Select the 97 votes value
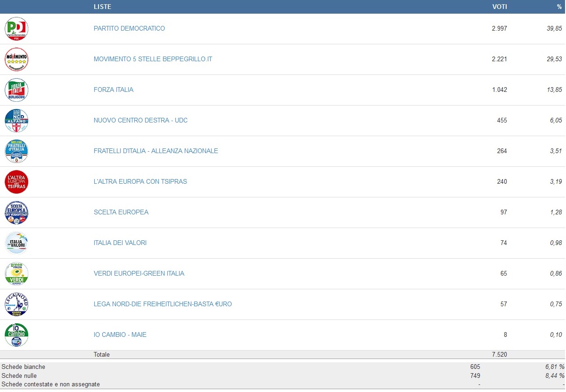566x392 pixels. 504,212
